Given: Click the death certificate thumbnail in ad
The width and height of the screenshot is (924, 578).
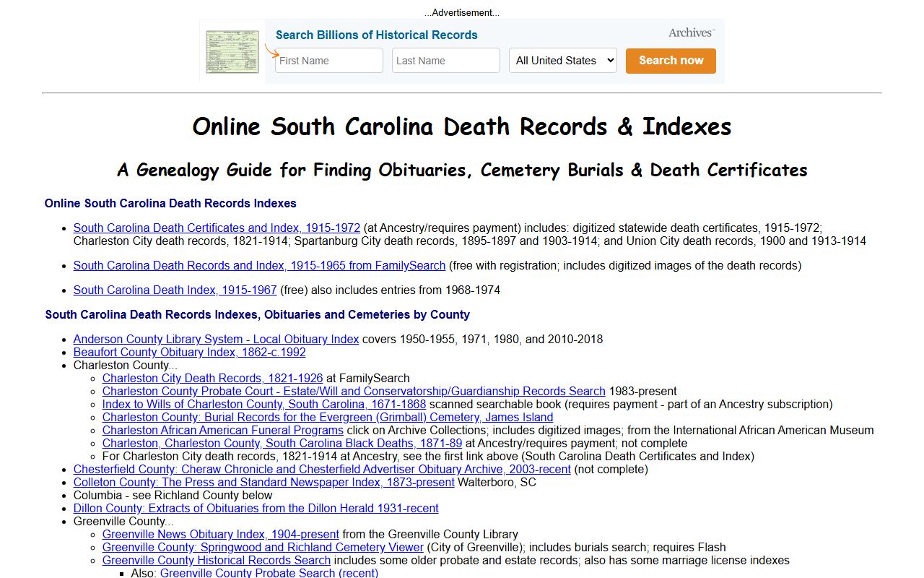Looking at the screenshot, I should [232, 51].
